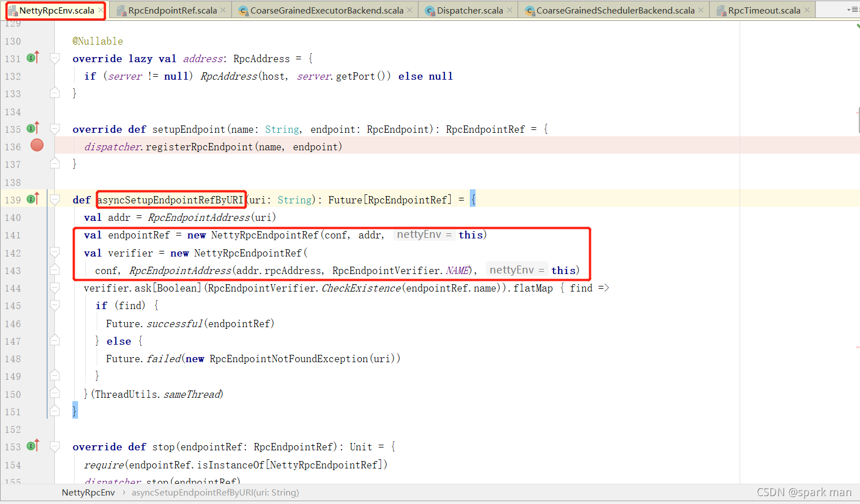The height and width of the screenshot is (504, 860).
Task: Click sameThread on line 150
Action: pyautogui.click(x=192, y=394)
